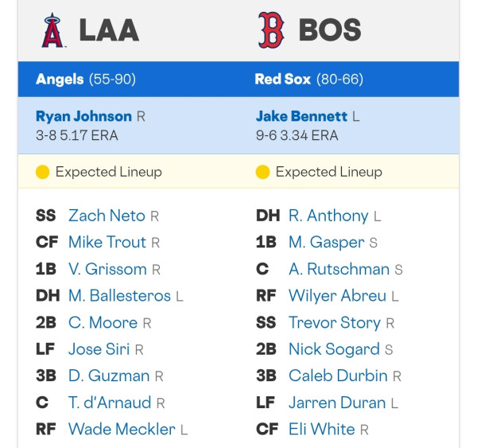
Task: Click the Angels team logo
Action: coord(53,30)
